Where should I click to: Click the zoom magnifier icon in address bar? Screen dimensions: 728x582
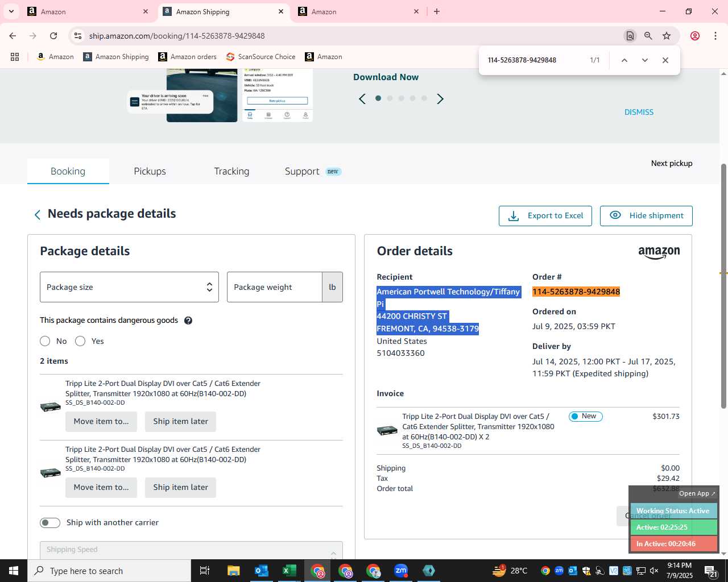[x=648, y=36]
